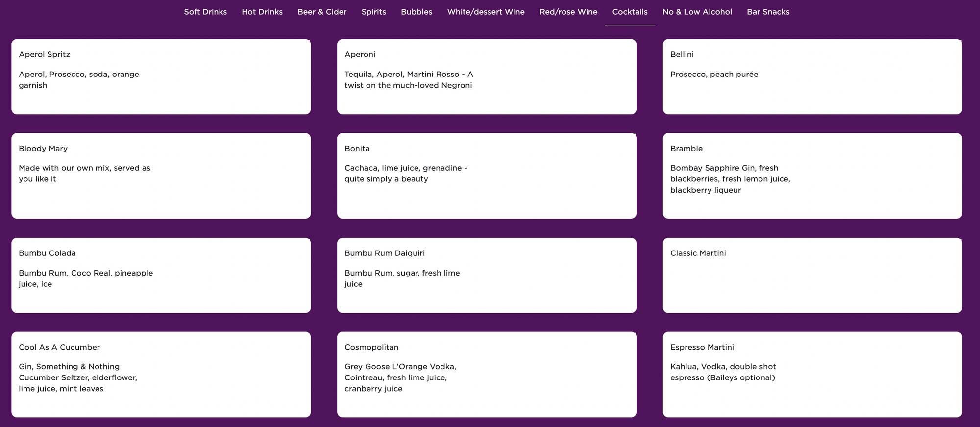
Task: Click the Bumbu Rum Daiquiri name
Action: [385, 253]
